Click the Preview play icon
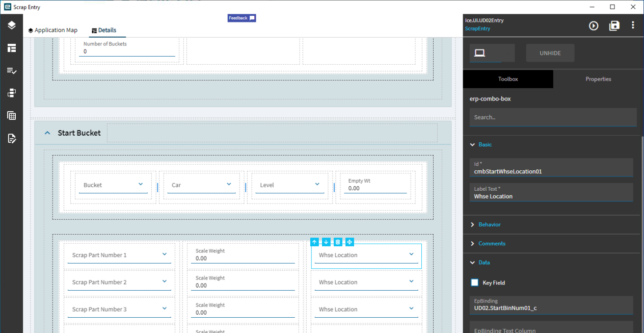Screen dimensions: 644x333 tap(594, 25)
